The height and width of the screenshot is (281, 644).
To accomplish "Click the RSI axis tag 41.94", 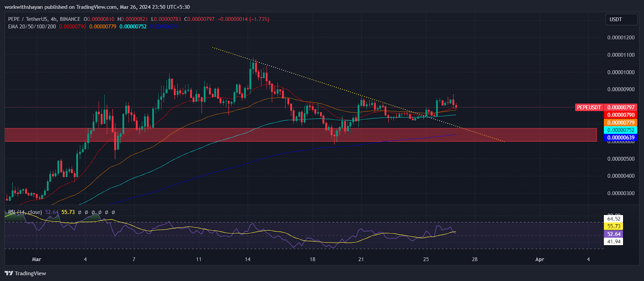I will pyautogui.click(x=614, y=242).
